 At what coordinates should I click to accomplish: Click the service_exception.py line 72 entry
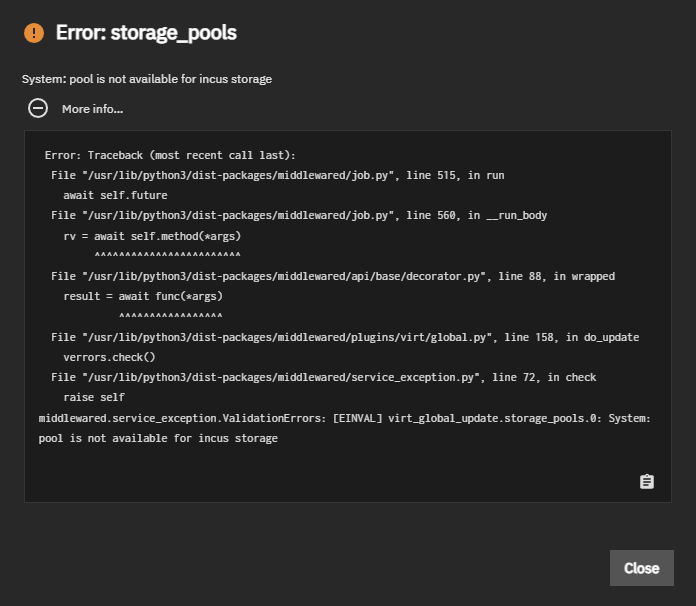click(x=324, y=377)
